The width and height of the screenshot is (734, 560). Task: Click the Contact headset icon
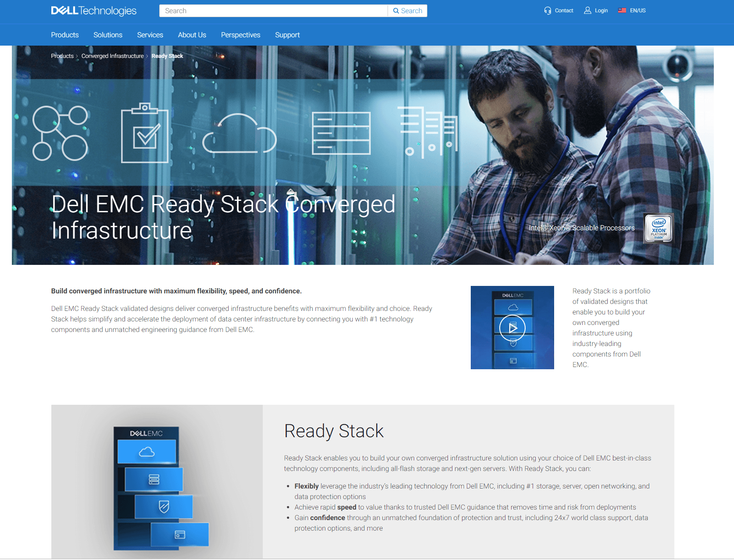(548, 11)
